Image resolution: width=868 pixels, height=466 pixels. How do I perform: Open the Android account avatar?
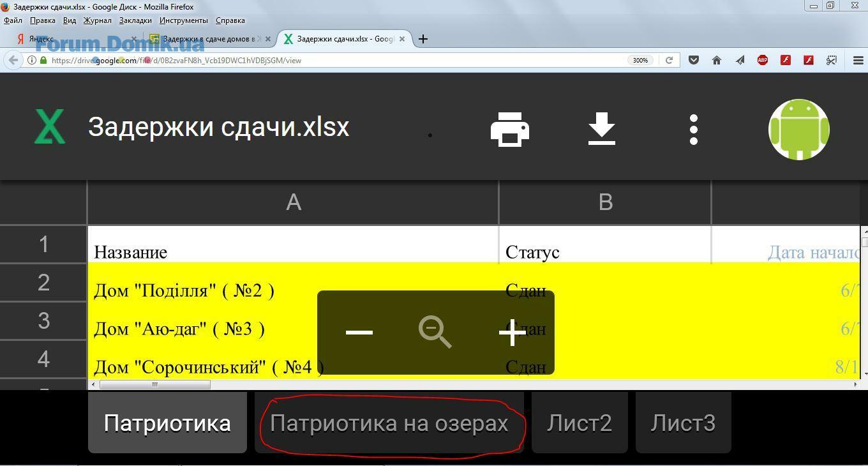point(798,130)
